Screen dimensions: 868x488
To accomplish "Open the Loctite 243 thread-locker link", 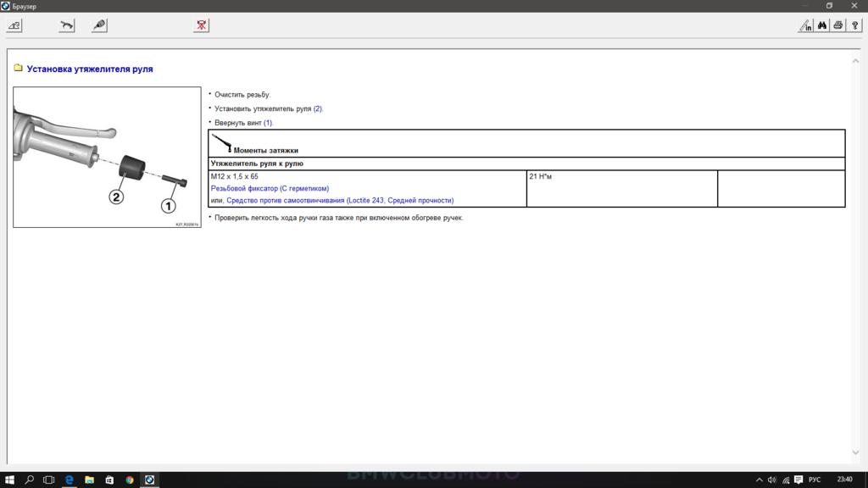I will tap(340, 201).
